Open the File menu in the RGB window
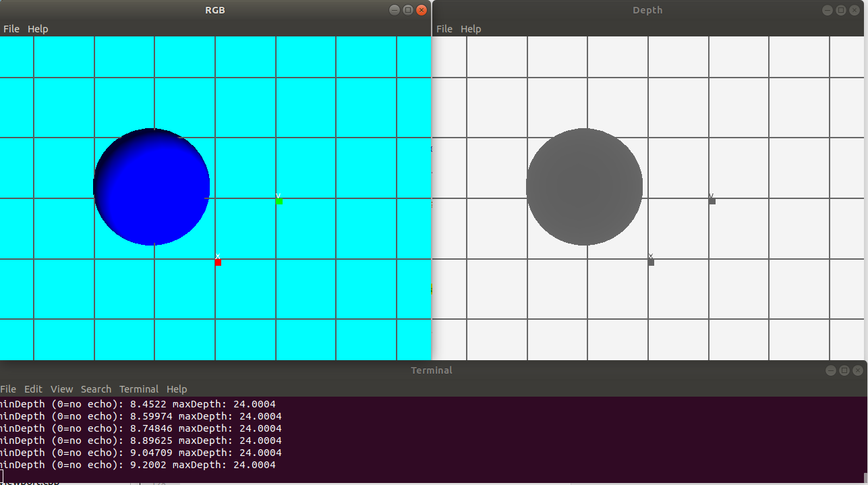This screenshot has width=868, height=485. 11,28
